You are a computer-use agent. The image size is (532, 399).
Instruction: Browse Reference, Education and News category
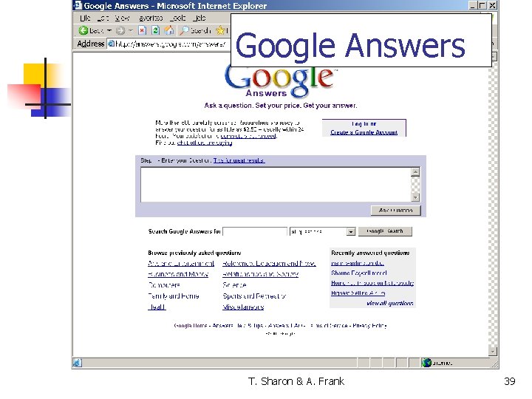coord(269,264)
